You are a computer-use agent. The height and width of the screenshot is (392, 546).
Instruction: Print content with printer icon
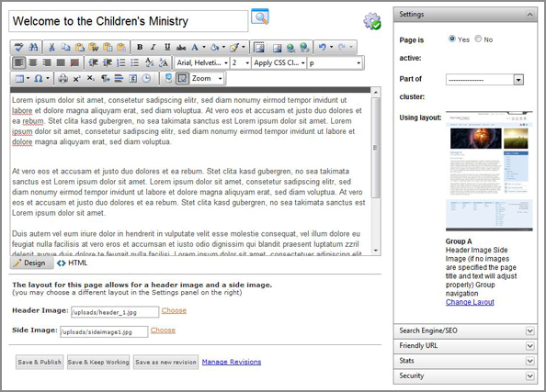(x=63, y=79)
